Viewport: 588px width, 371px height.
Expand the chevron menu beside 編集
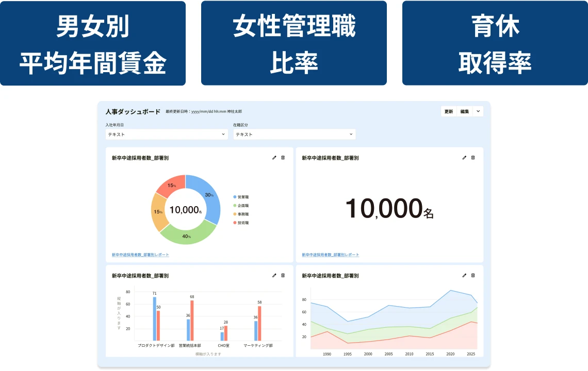pos(478,112)
